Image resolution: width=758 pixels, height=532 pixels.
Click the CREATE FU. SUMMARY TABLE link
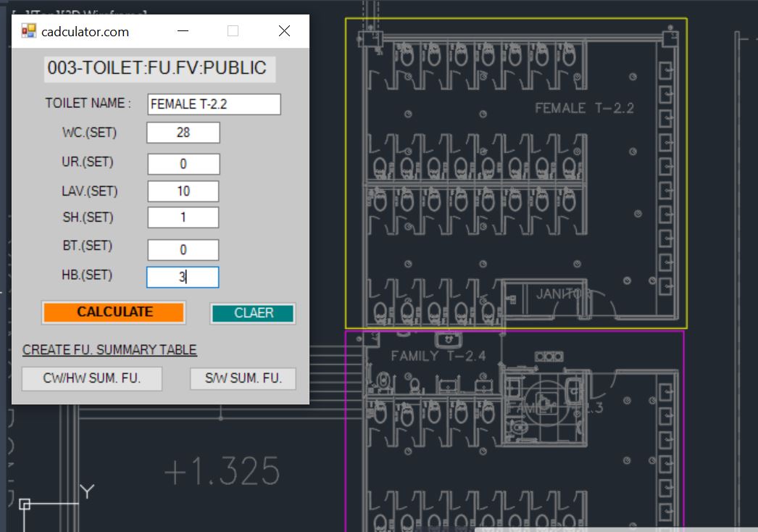coord(109,350)
